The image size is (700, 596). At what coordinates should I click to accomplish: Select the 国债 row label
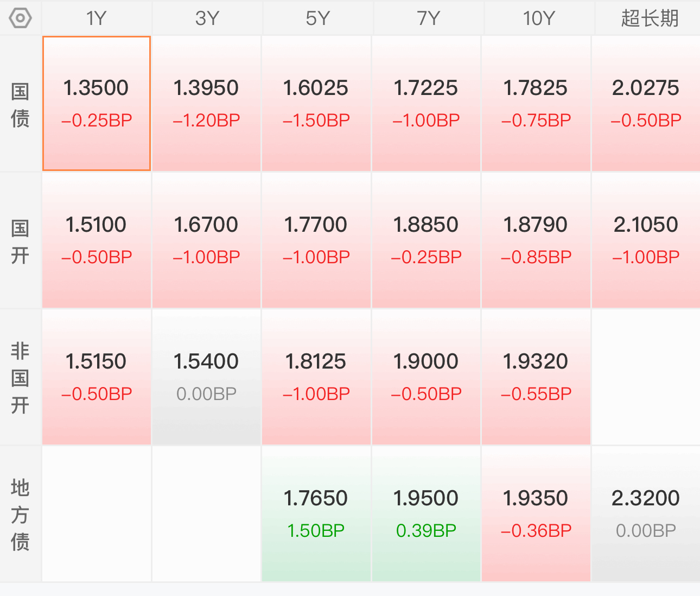coord(20,104)
